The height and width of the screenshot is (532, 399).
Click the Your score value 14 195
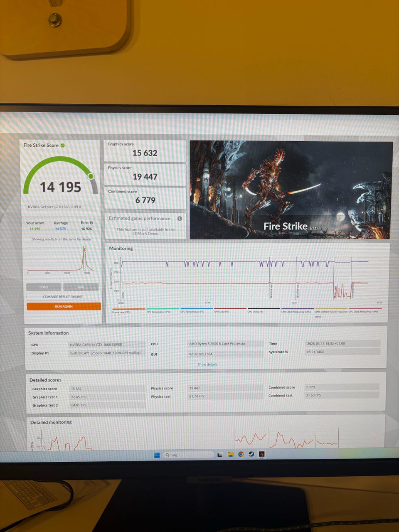[x=35, y=229]
